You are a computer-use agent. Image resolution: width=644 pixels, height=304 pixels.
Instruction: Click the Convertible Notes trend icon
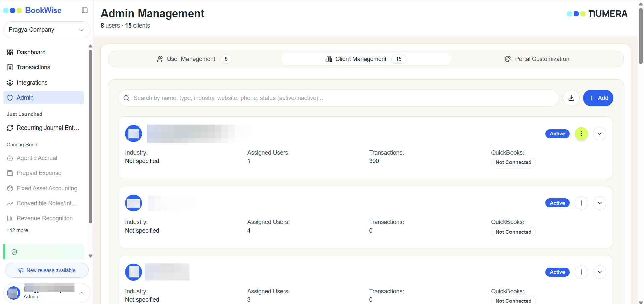(10, 203)
